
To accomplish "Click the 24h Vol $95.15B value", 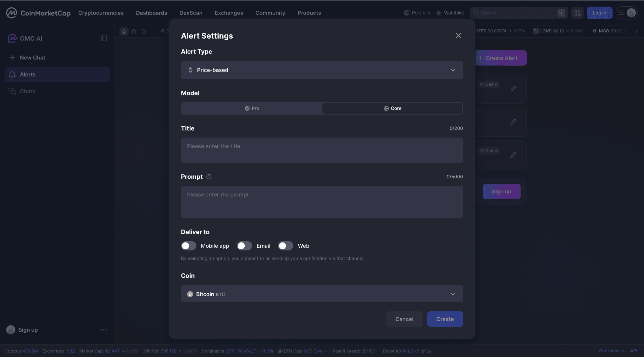I will 169,351.
